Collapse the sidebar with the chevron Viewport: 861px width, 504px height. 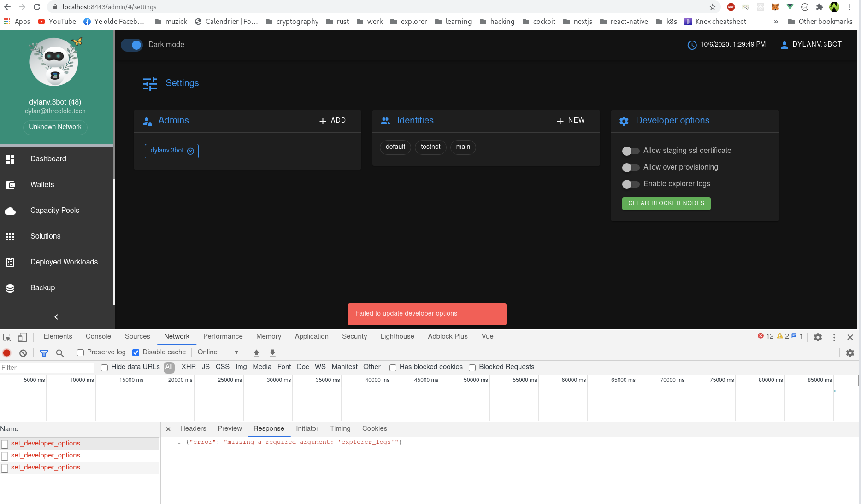click(56, 317)
